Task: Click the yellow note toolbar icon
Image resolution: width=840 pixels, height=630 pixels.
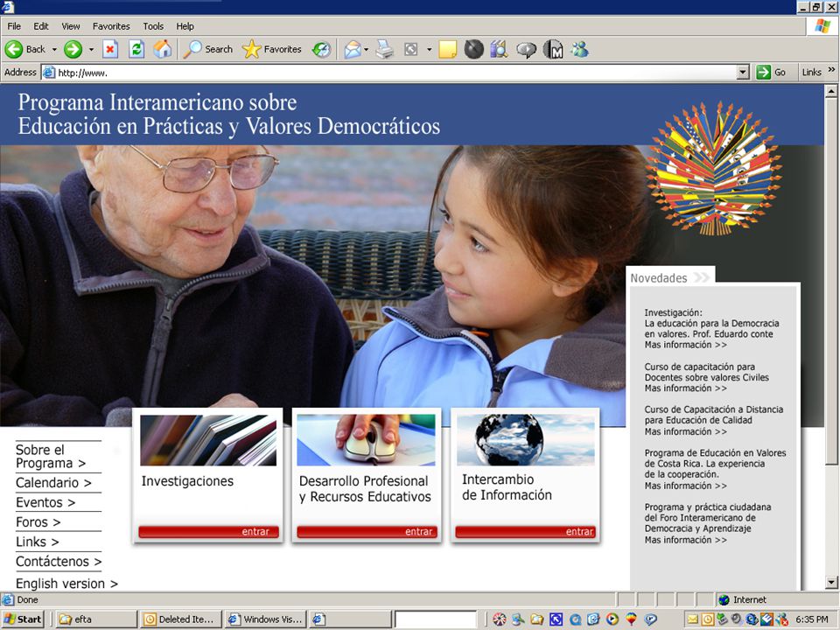Action: point(447,49)
